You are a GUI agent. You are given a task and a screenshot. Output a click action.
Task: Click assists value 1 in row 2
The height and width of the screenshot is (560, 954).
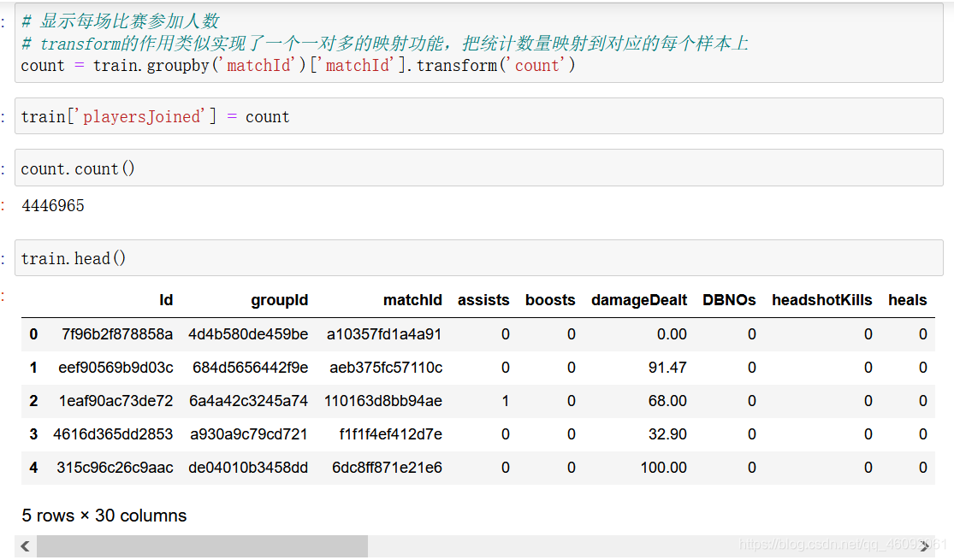point(505,401)
